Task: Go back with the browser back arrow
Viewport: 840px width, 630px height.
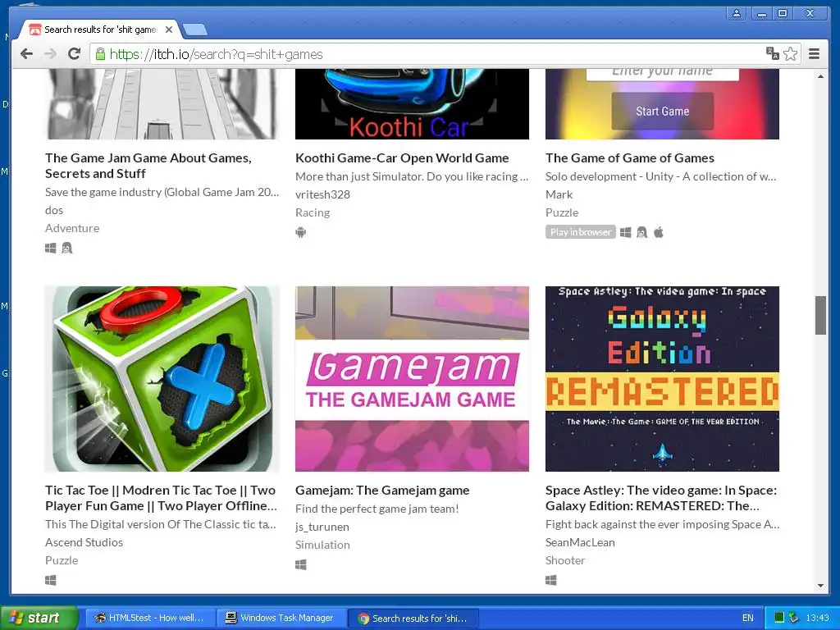Action: click(x=26, y=53)
